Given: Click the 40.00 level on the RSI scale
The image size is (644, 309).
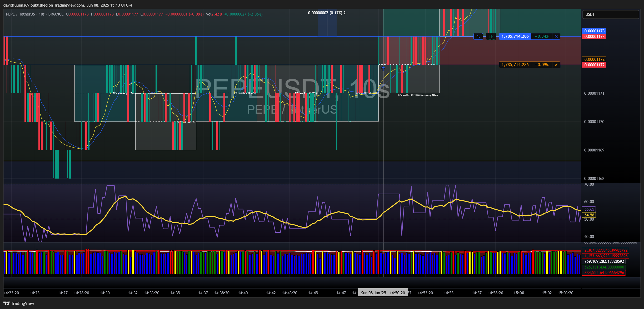Looking at the screenshot, I should point(589,237).
